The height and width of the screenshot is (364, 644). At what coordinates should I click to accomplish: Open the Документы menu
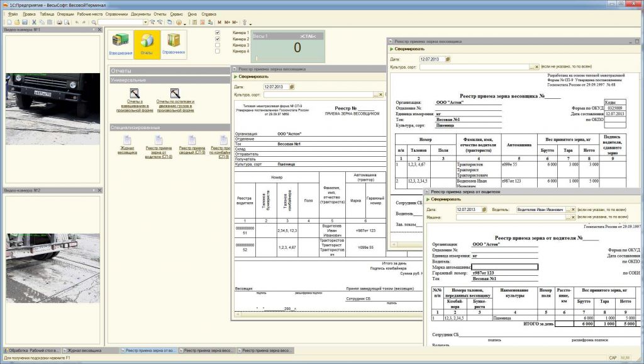141,14
